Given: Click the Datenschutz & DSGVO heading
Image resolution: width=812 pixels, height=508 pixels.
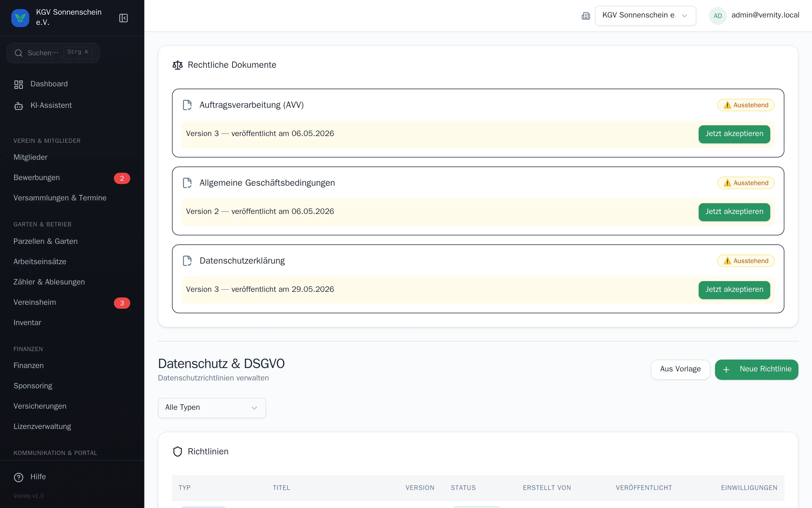Looking at the screenshot, I should coord(221,364).
